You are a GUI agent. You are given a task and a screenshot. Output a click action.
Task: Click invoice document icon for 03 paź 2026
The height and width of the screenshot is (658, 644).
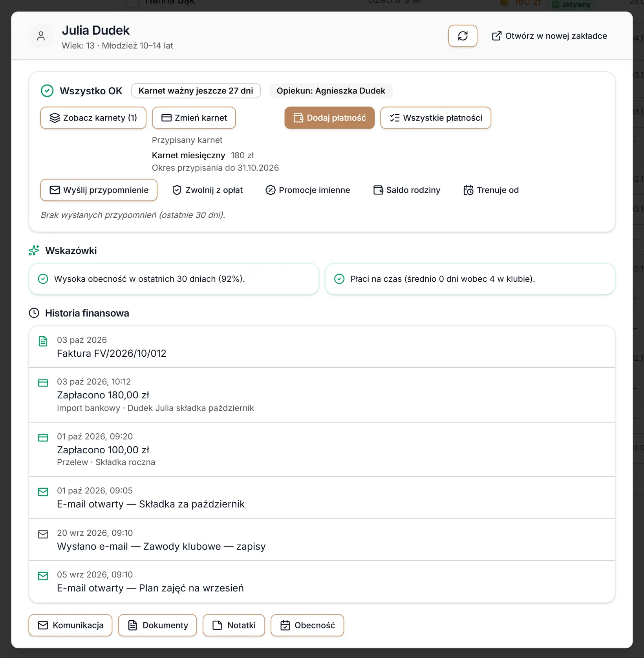click(43, 341)
